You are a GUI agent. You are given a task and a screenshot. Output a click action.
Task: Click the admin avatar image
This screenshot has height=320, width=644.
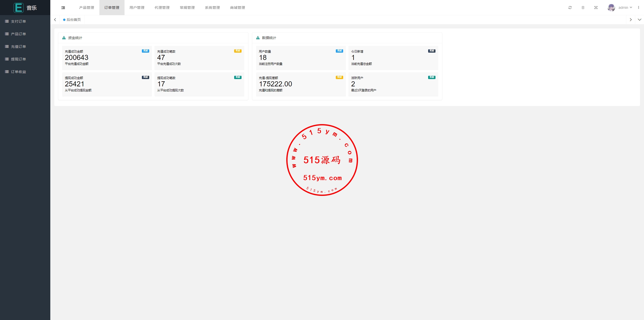coord(611,8)
